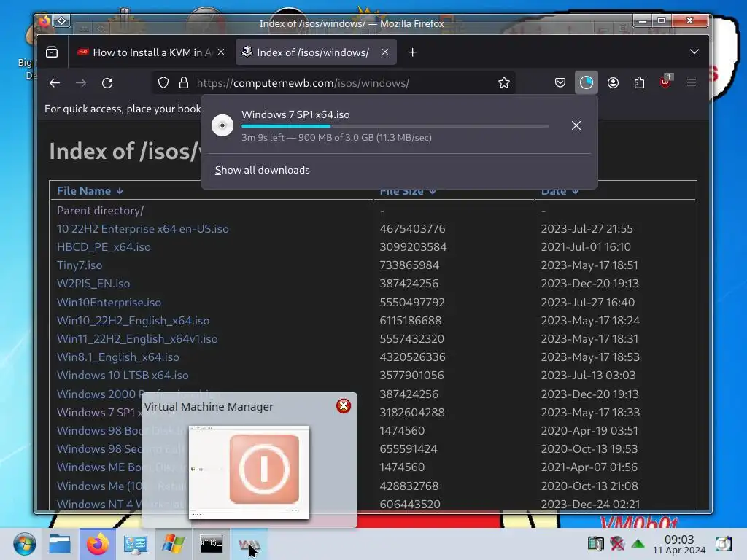Open the file manager taskbar icon
747x560 pixels.
click(x=60, y=544)
